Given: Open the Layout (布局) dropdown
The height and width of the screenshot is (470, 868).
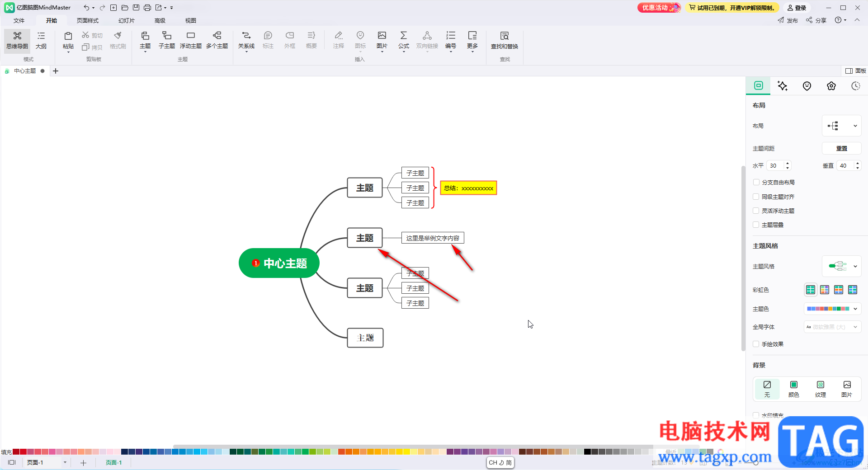Looking at the screenshot, I should (x=841, y=126).
